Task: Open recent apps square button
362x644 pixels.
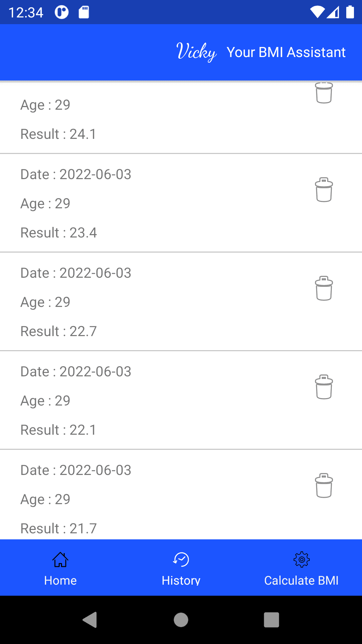Action: pos(271,620)
